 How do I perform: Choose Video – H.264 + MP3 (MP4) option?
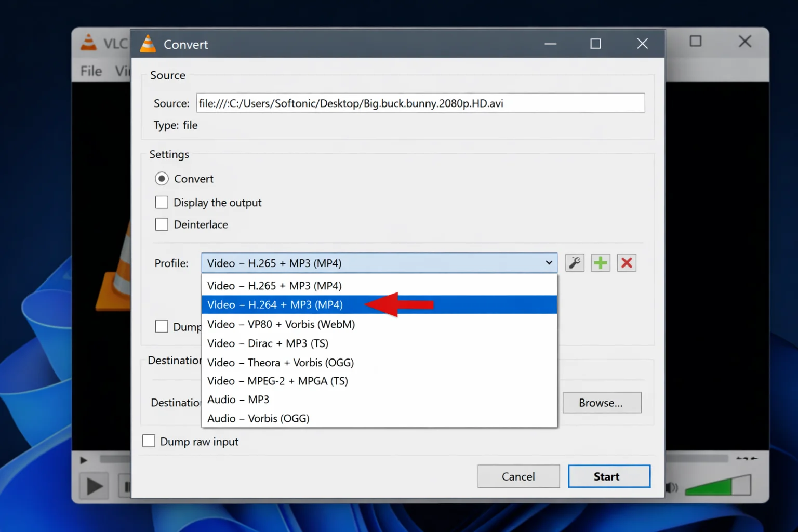(x=379, y=304)
